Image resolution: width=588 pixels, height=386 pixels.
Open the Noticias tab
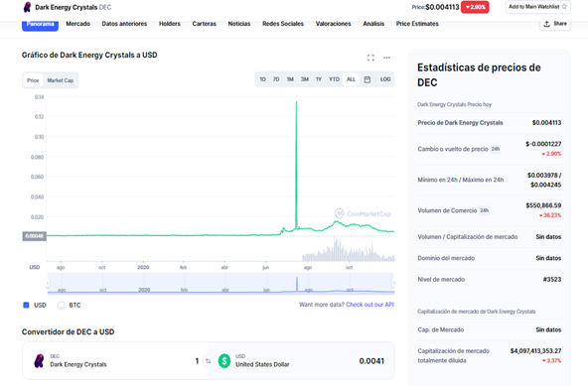(239, 24)
